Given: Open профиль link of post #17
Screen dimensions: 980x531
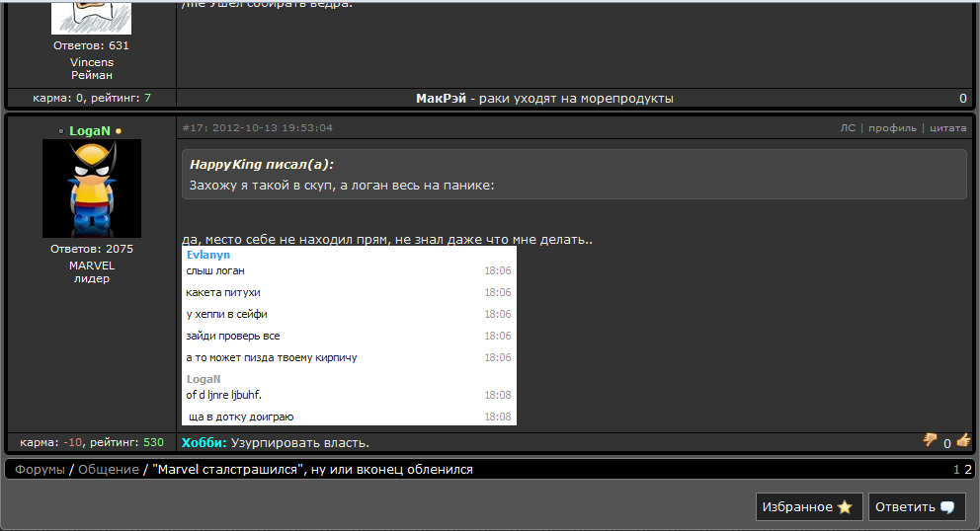Looking at the screenshot, I should point(892,127).
